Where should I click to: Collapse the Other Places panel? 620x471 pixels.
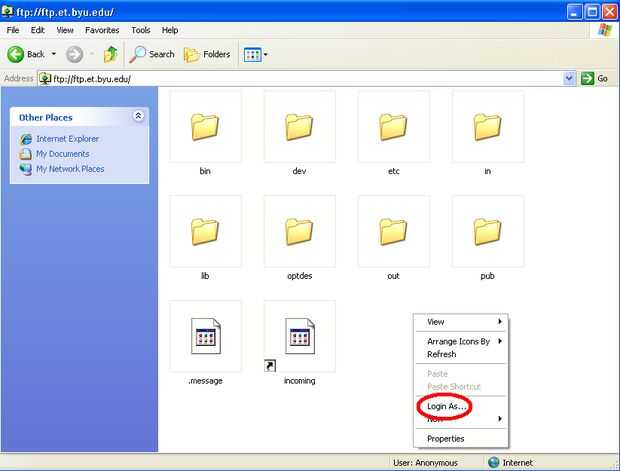138,116
